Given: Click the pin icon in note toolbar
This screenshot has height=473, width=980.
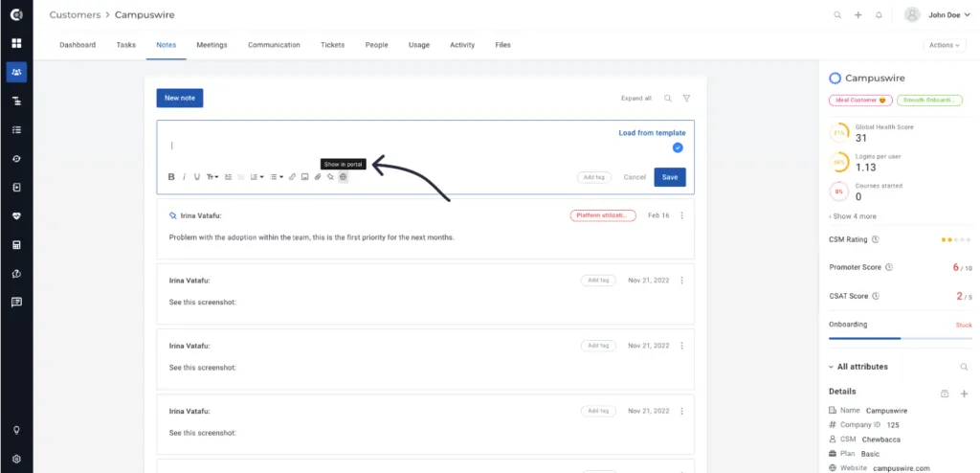Looking at the screenshot, I should [x=330, y=177].
